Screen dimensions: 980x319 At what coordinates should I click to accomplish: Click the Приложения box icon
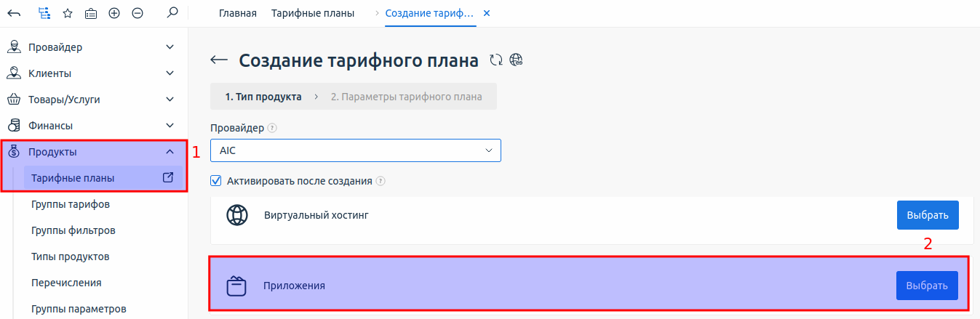[237, 286]
